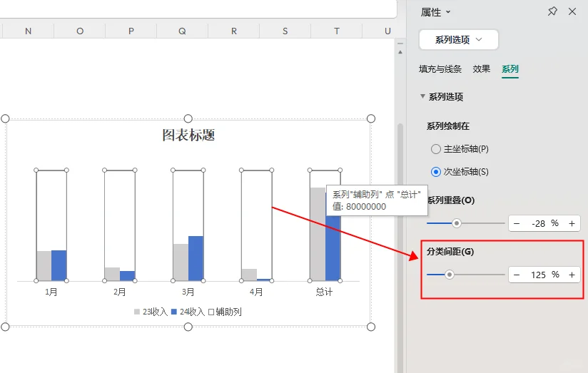This screenshot has width=588, height=373.
Task: Click the 2月 axis label
Action: pyautogui.click(x=120, y=292)
